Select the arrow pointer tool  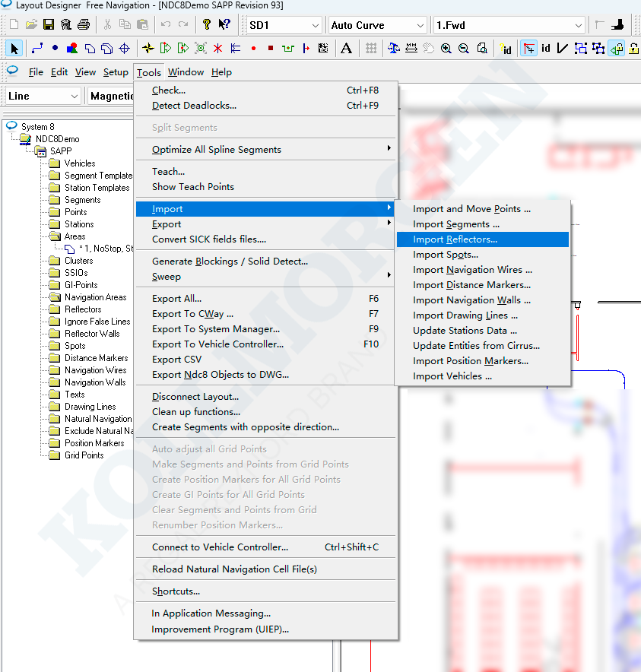pyautogui.click(x=14, y=49)
